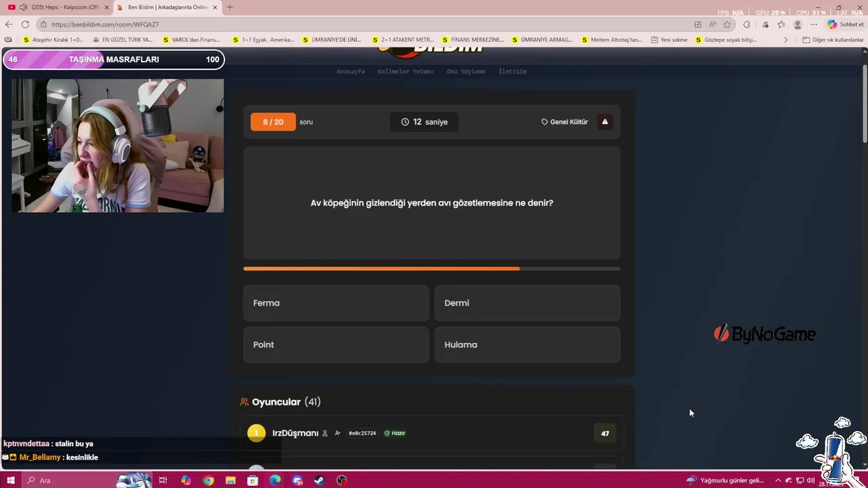Add this page to favorites star
868x488 pixels.
[x=727, y=24]
